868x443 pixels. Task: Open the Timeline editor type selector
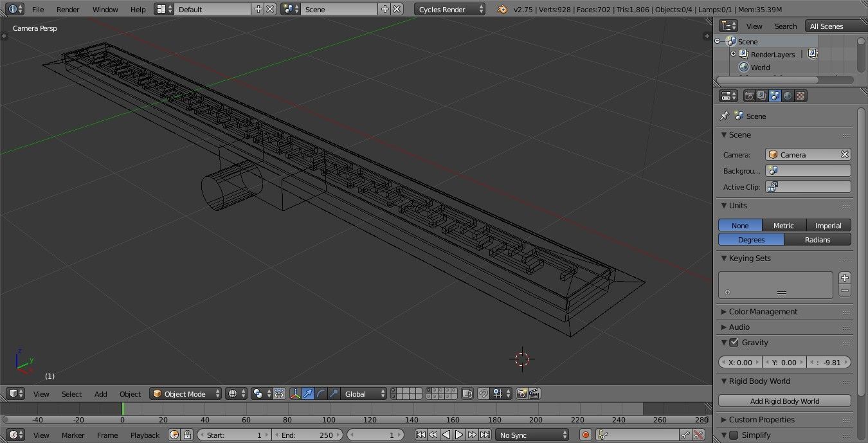(16, 435)
